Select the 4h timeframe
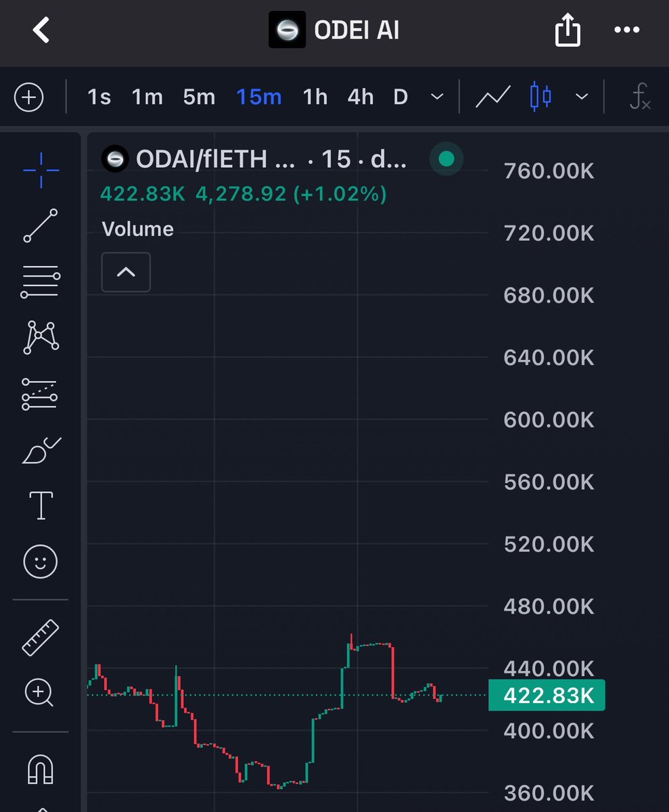The height and width of the screenshot is (812, 669). click(361, 97)
